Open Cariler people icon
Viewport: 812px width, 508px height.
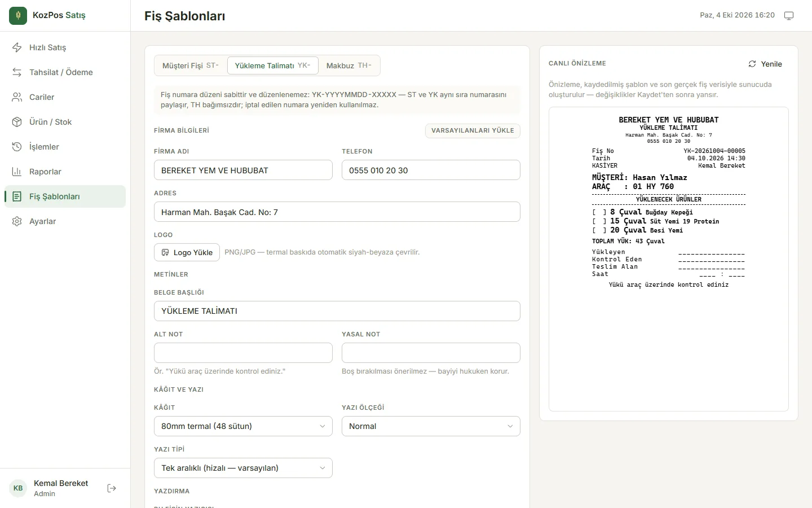(x=17, y=97)
